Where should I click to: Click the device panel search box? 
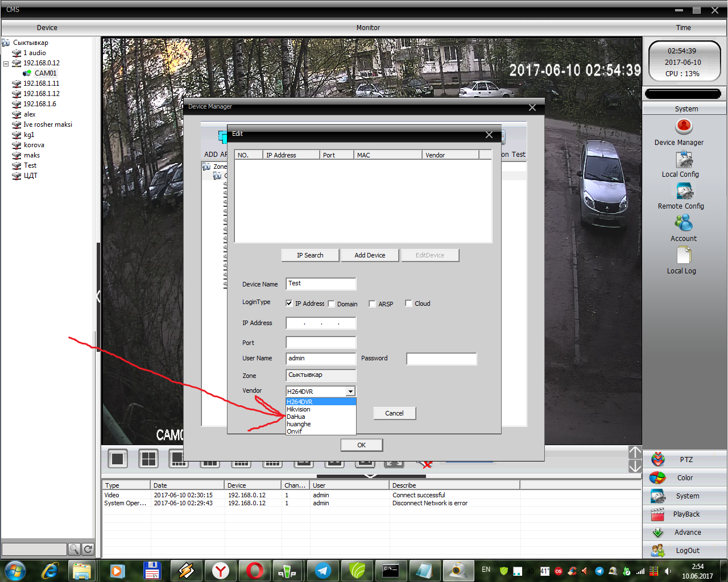(34, 549)
